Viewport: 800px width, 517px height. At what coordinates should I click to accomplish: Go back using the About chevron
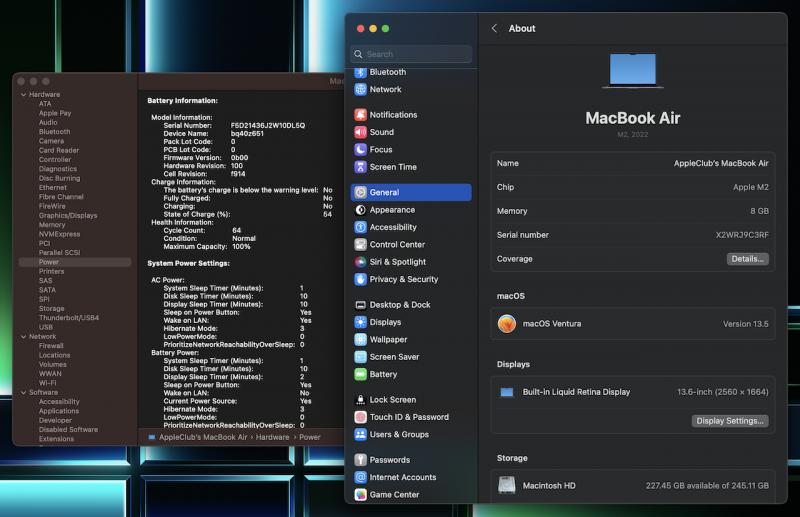pyautogui.click(x=494, y=29)
